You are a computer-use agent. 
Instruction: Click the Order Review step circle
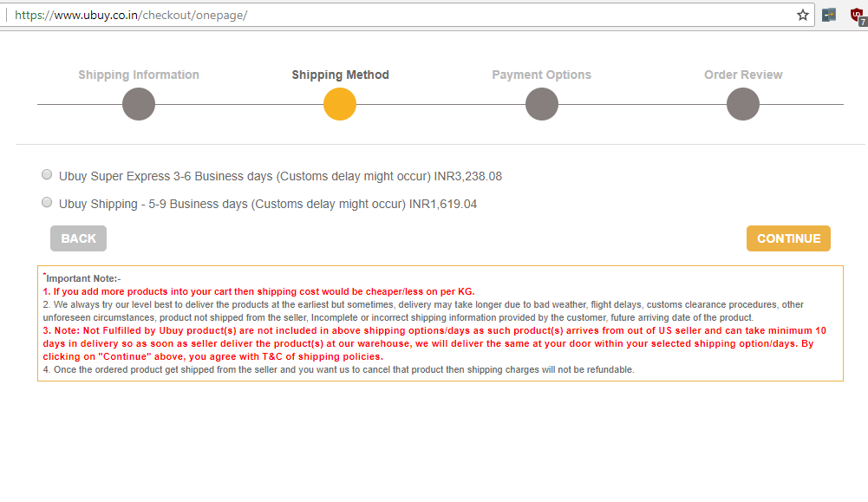tap(743, 105)
